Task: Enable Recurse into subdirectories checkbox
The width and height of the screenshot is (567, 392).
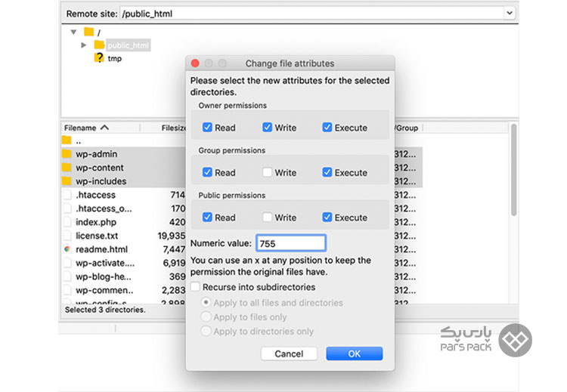Action: coord(195,286)
